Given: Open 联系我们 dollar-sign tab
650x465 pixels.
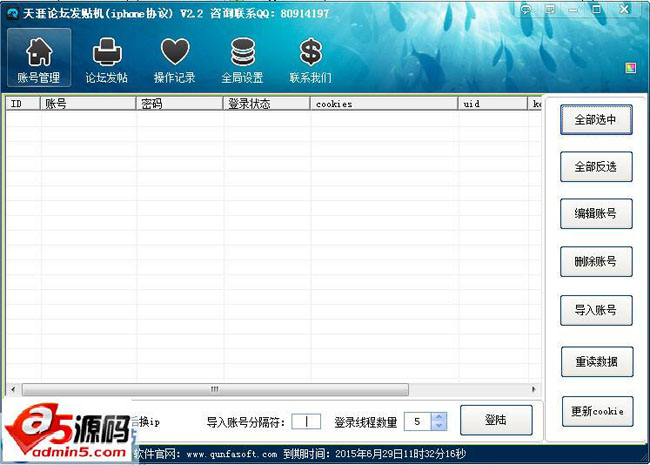Looking at the screenshot, I should click(x=310, y=60).
